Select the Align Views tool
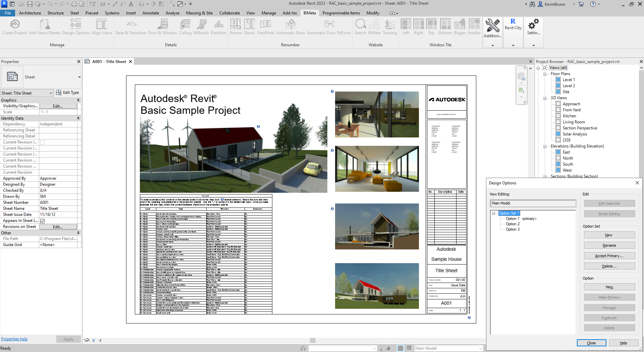 [x=102, y=27]
